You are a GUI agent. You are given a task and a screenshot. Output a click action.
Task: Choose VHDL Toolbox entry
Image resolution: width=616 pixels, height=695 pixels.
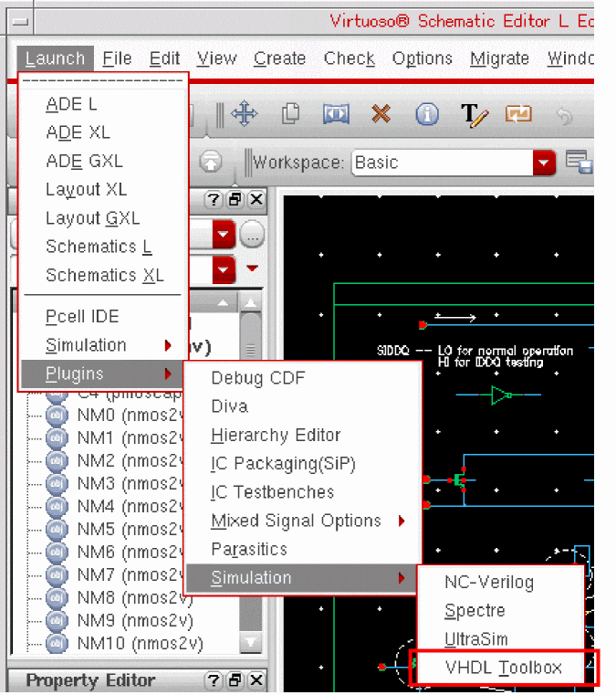503,668
